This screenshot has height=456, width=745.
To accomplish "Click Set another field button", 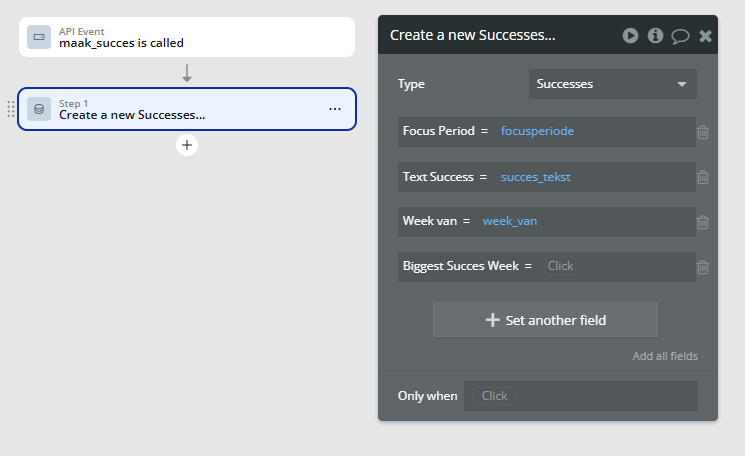I will tap(545, 320).
